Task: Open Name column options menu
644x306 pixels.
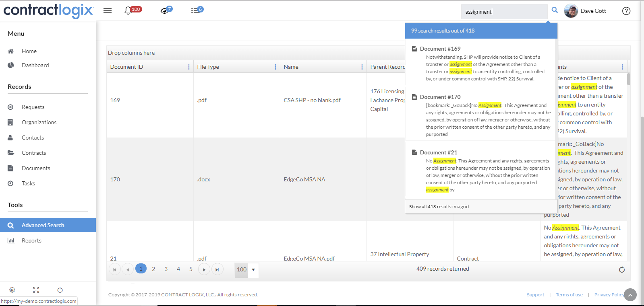Action: coord(362,67)
